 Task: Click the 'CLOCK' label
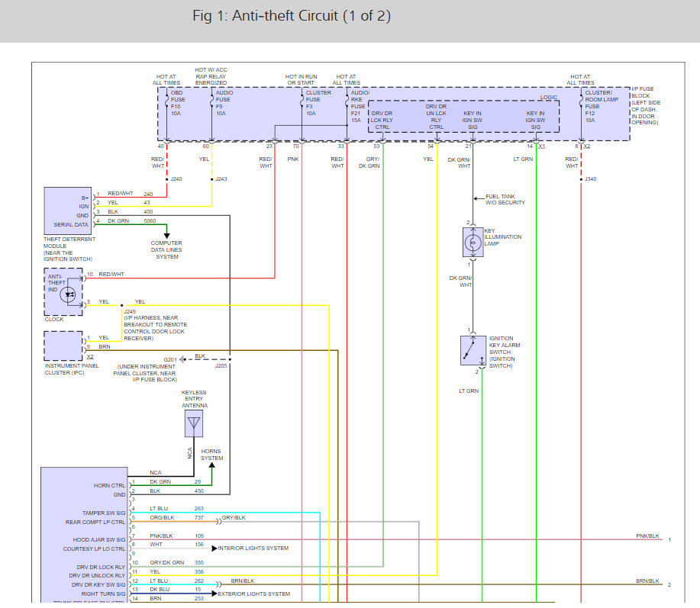point(54,320)
